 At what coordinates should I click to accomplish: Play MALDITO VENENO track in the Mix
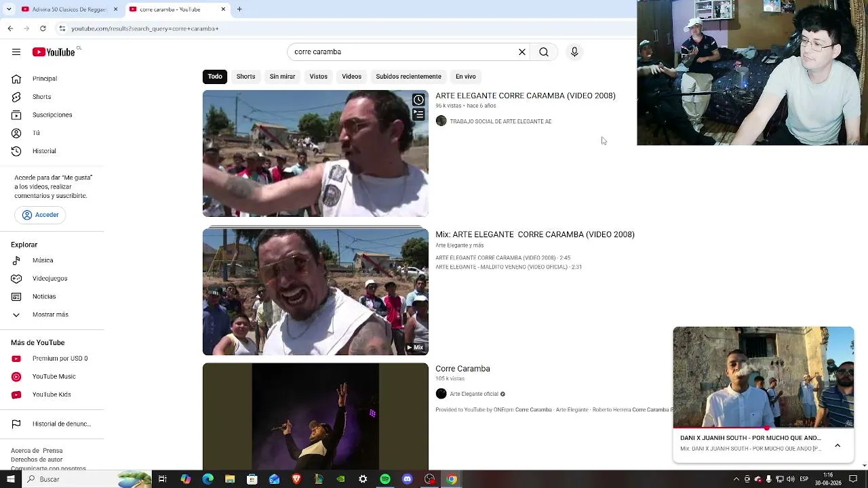point(509,267)
